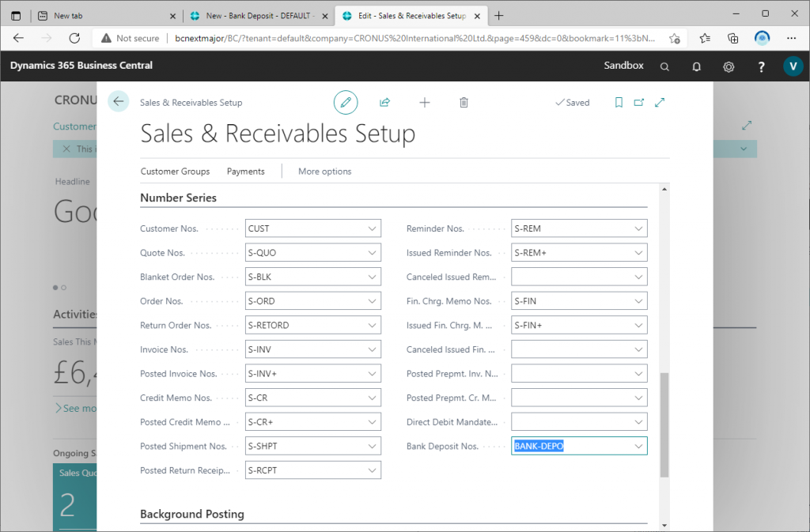Go back using the arrow button
810x532 pixels.
(119, 101)
